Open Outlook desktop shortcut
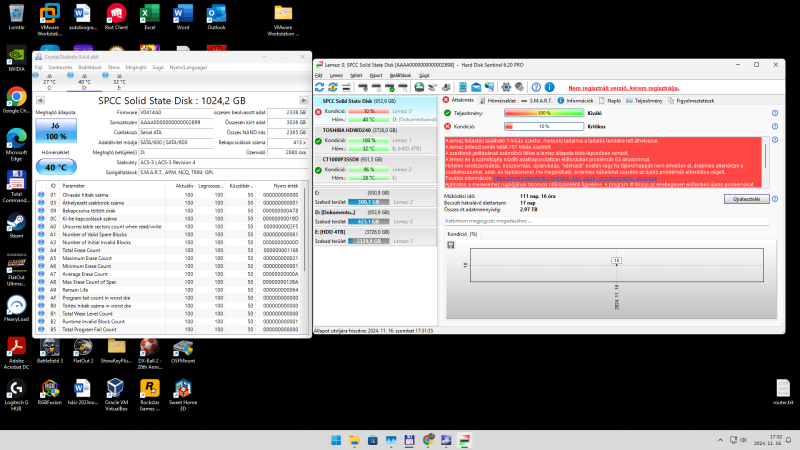 216,17
